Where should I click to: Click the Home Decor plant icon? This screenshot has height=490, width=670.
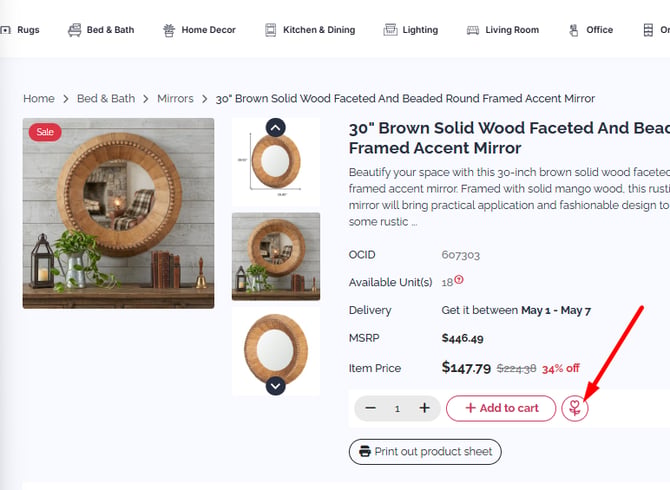[169, 30]
